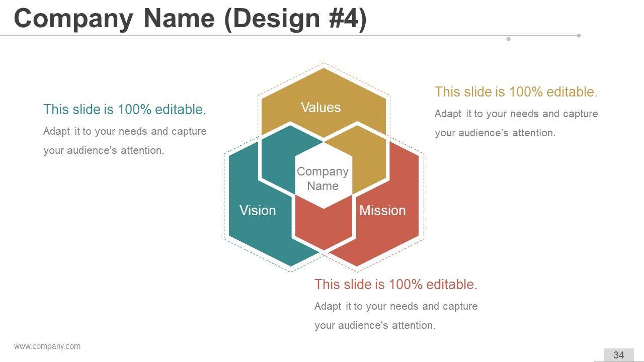Click the slide title Company Name (Design #4)

(190, 19)
